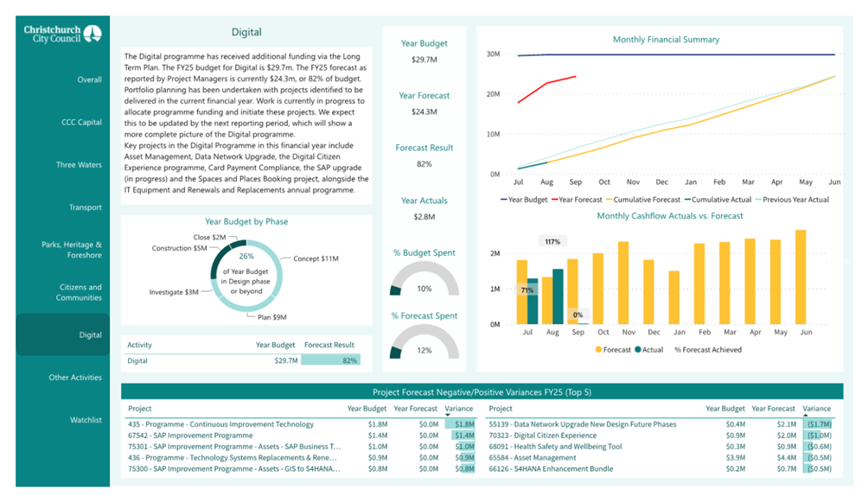Screen dimensions: 868x502
Task: Select the 68091 Health Safety and Wellbeing Tool row
Action: (661, 446)
